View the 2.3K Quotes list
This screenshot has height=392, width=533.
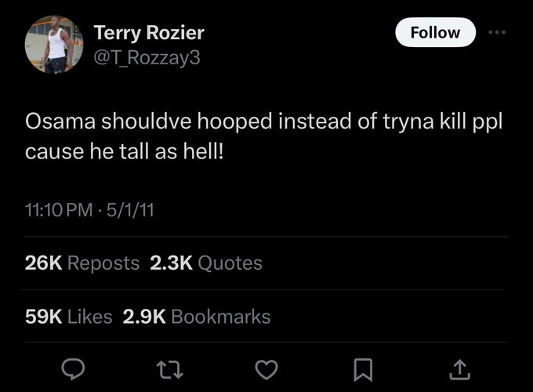pyautogui.click(x=205, y=263)
